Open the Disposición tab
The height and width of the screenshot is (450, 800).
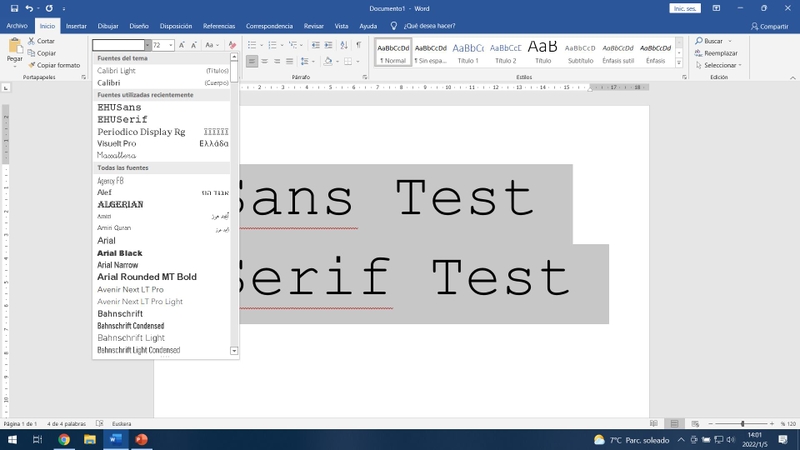tap(176, 26)
